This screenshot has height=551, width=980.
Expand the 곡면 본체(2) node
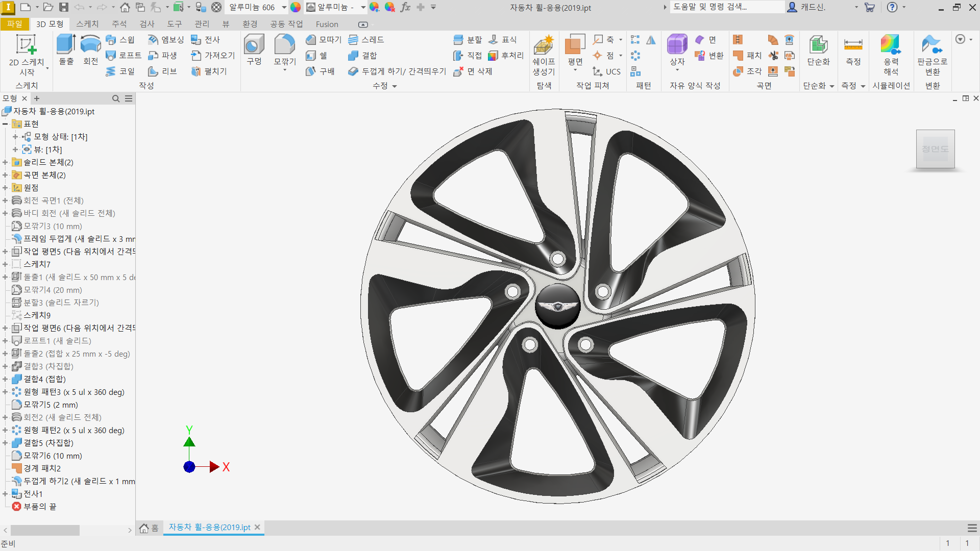pos(5,175)
